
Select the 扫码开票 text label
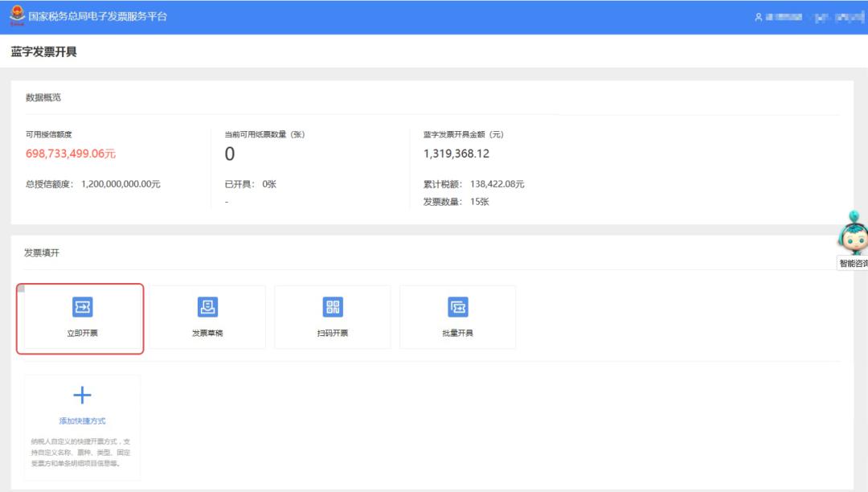(332, 333)
